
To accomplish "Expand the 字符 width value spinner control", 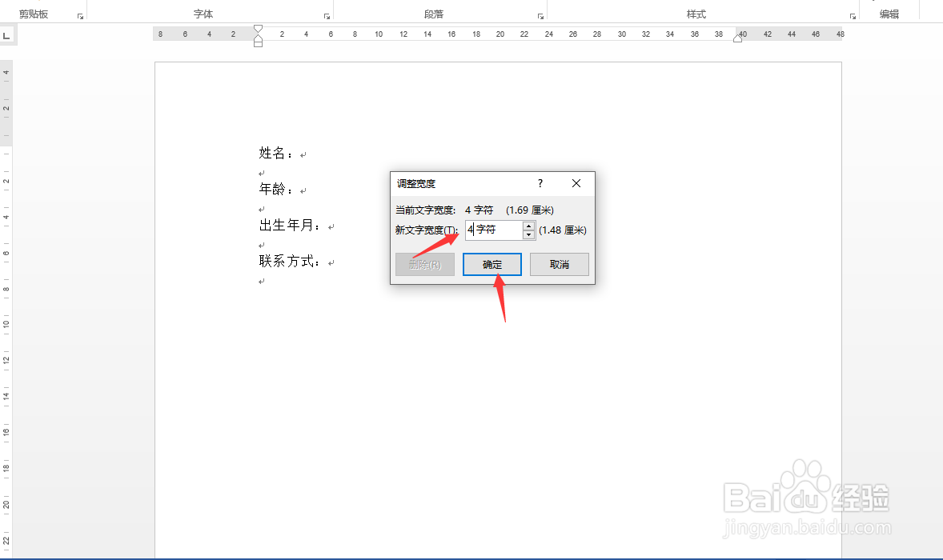I will point(528,230).
